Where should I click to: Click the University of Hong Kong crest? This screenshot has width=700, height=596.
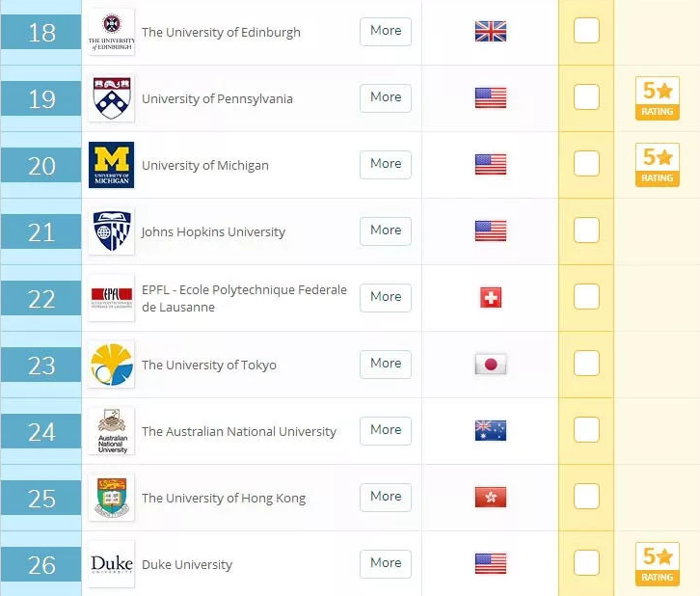coord(111,498)
